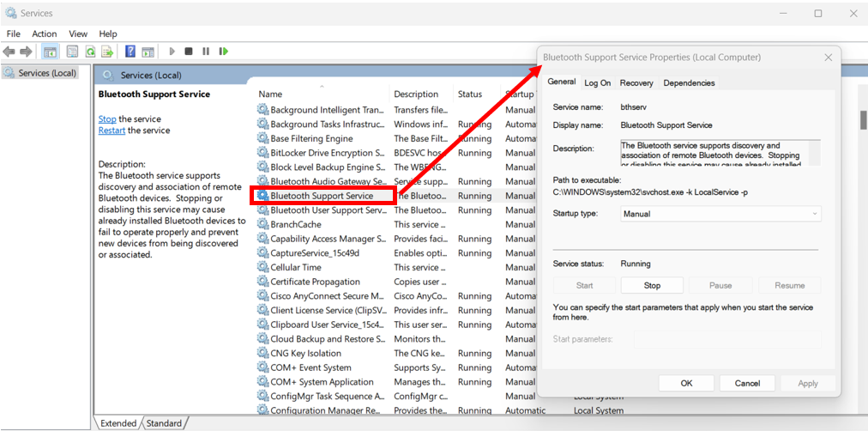
Task: Select the Standard tab at the bottom
Action: coord(164,423)
